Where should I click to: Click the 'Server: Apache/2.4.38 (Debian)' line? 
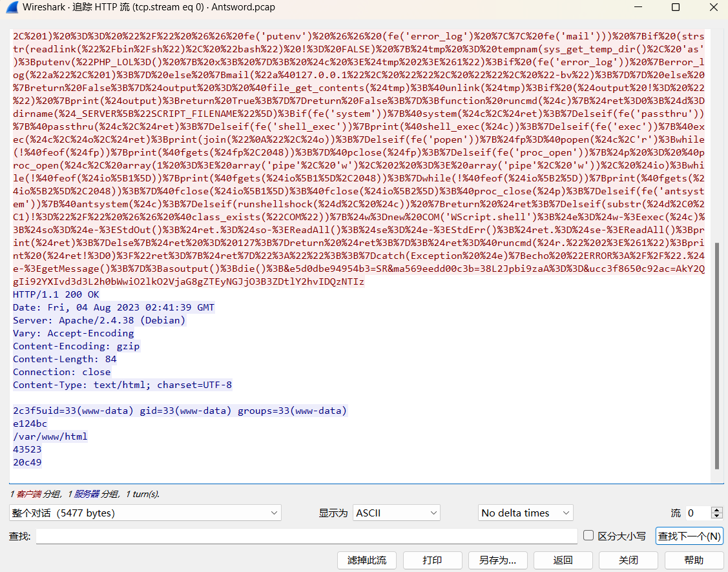99,321
